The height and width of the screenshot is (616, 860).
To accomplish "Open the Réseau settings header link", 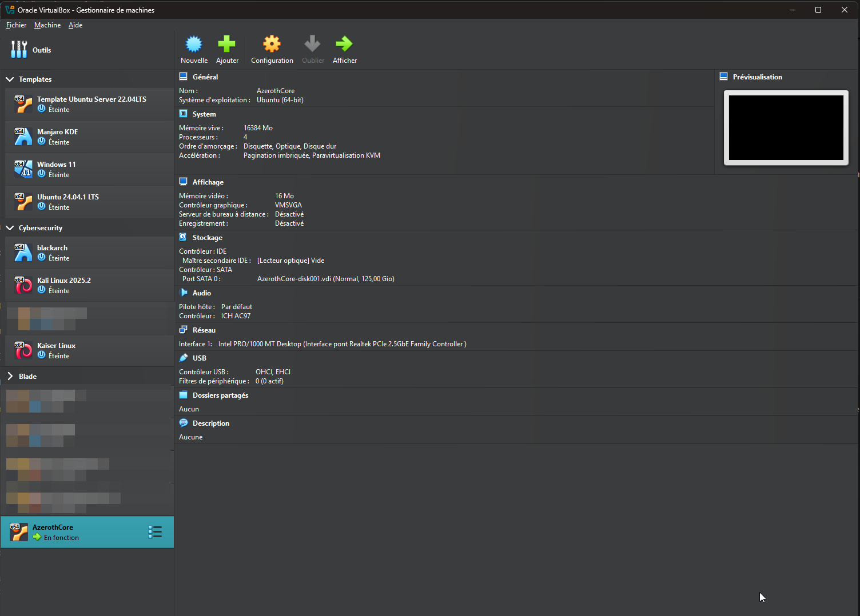I will coord(204,330).
